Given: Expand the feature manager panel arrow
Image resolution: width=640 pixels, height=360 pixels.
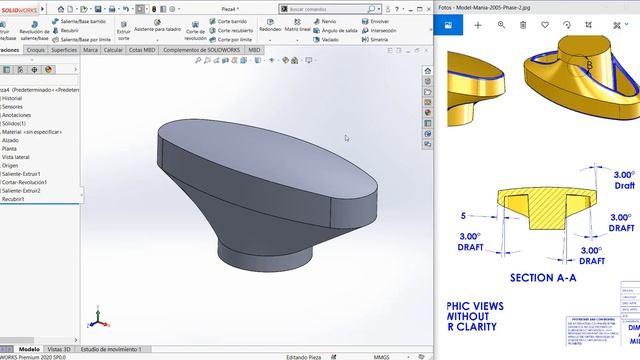Looking at the screenshot, I should (x=76, y=69).
